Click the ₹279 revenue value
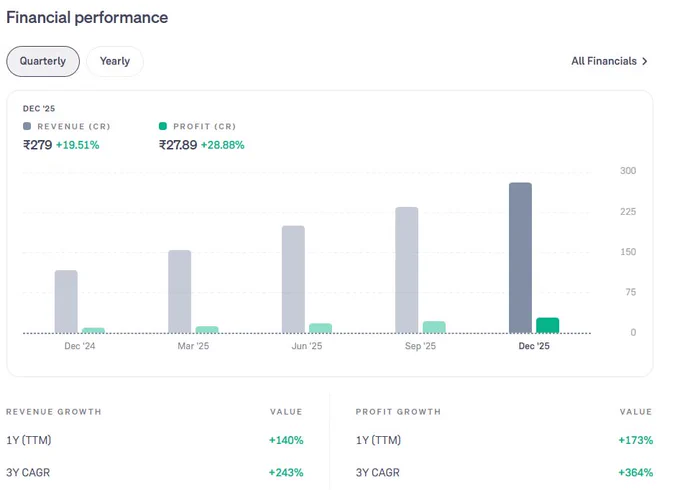The height and width of the screenshot is (490, 680). (x=37, y=145)
